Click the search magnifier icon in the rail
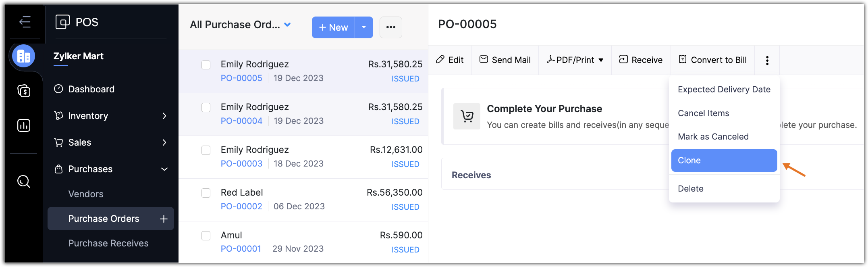The width and height of the screenshot is (868, 267). [24, 181]
